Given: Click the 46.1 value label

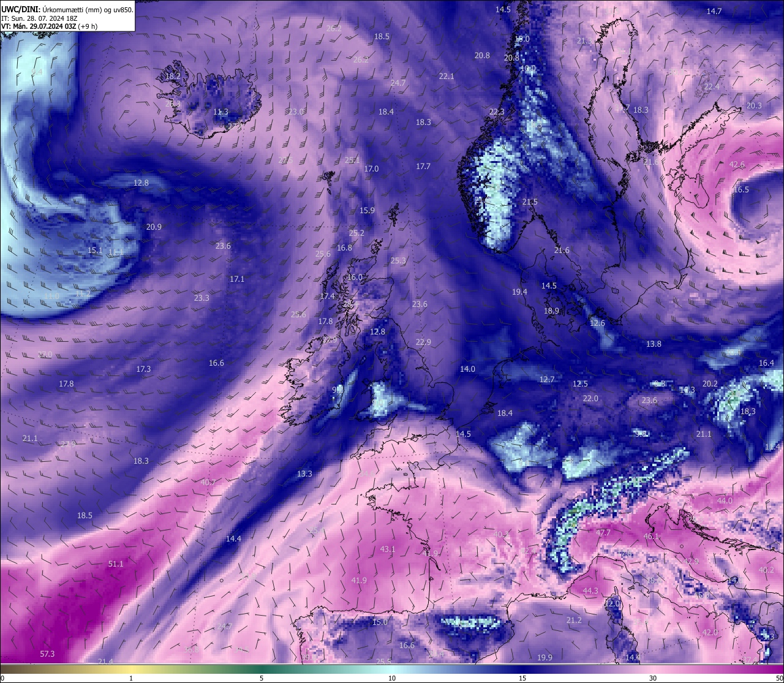Looking at the screenshot, I should (651, 536).
